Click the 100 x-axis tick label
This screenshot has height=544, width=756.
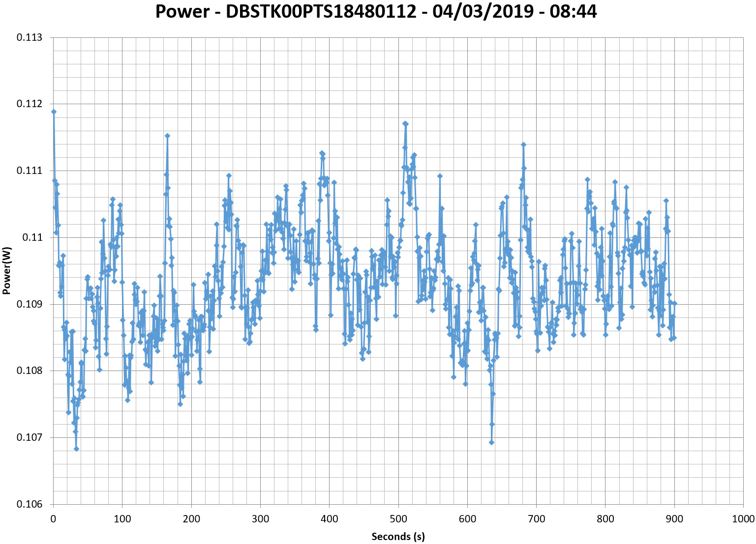pyautogui.click(x=122, y=519)
